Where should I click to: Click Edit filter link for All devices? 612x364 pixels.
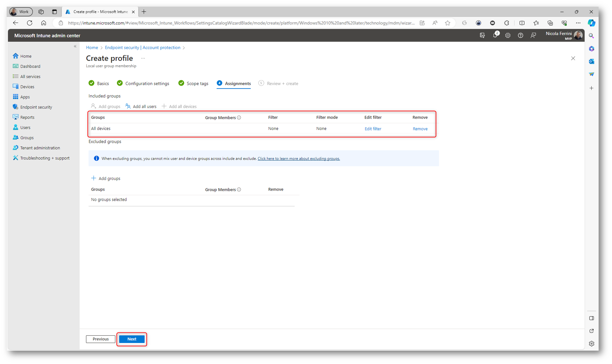(373, 129)
